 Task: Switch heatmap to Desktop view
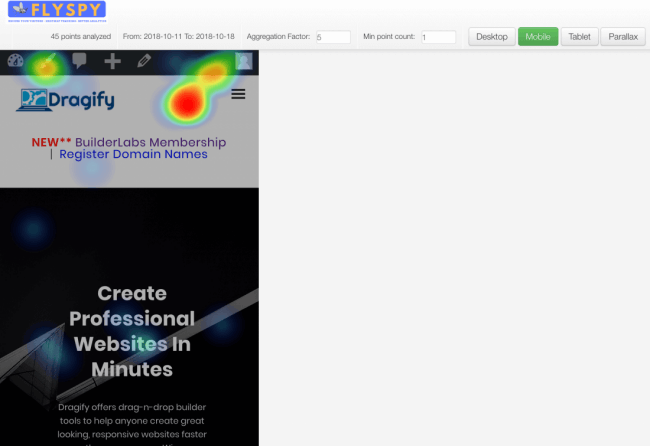click(491, 37)
